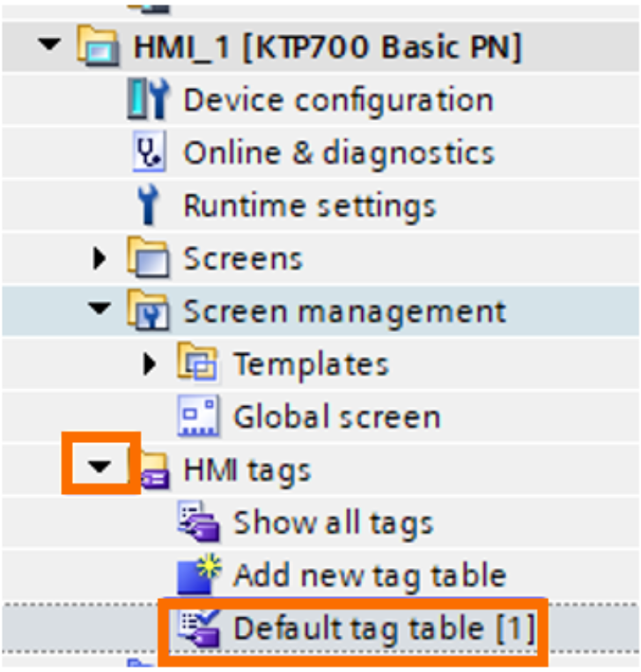Image resolution: width=641 pixels, height=672 pixels.
Task: Open Runtime settings
Action: coord(309,206)
